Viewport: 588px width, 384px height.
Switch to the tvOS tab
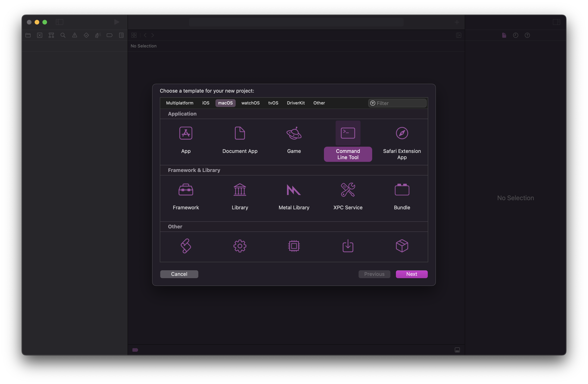point(273,103)
